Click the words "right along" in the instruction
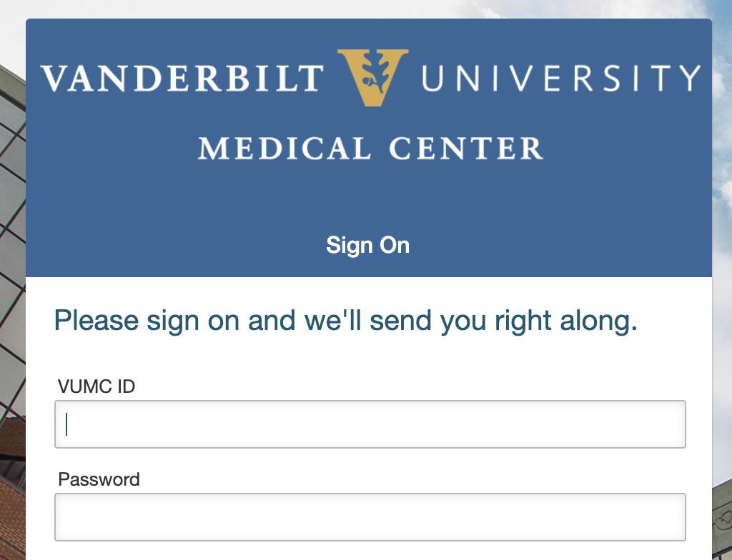This screenshot has width=732, height=560. pos(565,321)
